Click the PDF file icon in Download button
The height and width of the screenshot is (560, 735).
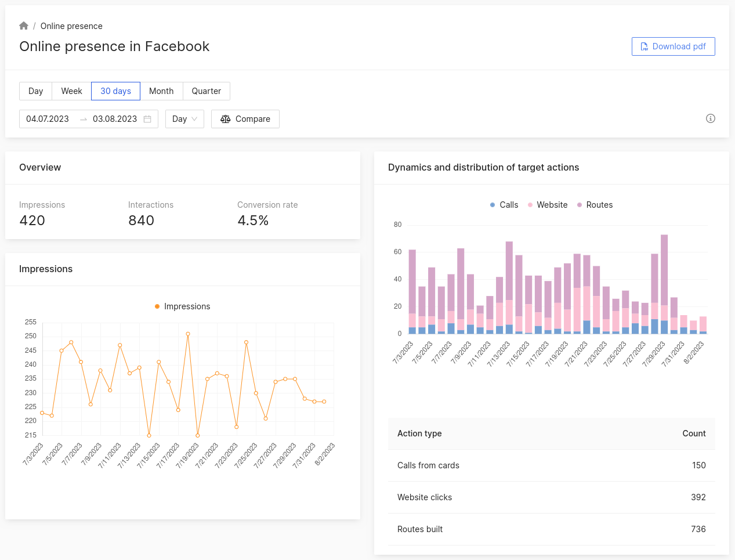pyautogui.click(x=644, y=46)
